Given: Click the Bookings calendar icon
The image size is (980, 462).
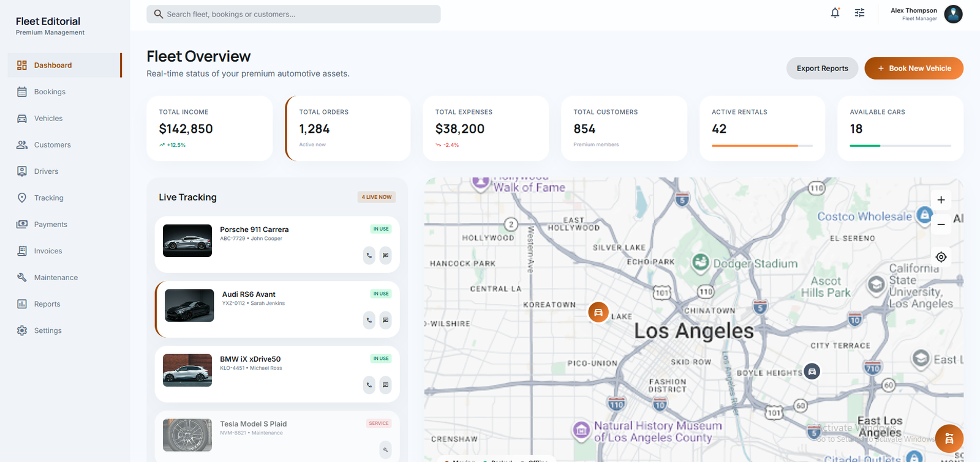Looking at the screenshot, I should pyautogui.click(x=22, y=92).
